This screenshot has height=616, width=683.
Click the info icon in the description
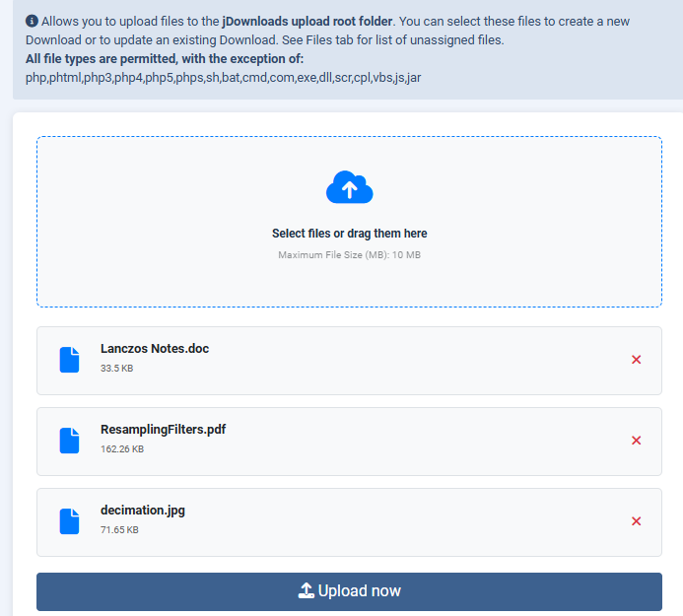point(32,21)
